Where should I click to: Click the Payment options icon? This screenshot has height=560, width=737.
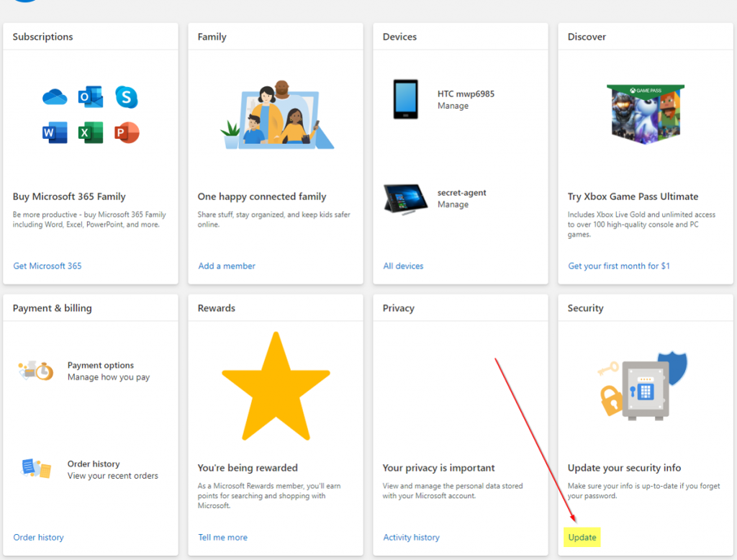pyautogui.click(x=36, y=371)
